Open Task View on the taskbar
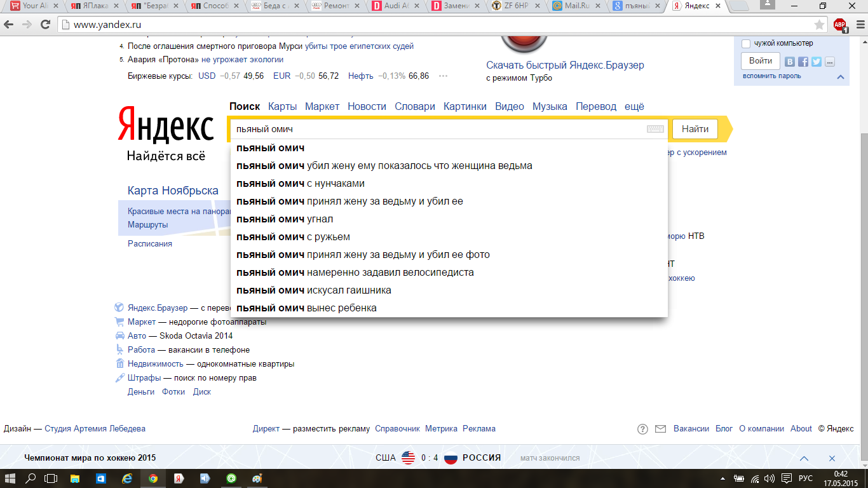Image resolution: width=868 pixels, height=488 pixels. tap(51, 478)
